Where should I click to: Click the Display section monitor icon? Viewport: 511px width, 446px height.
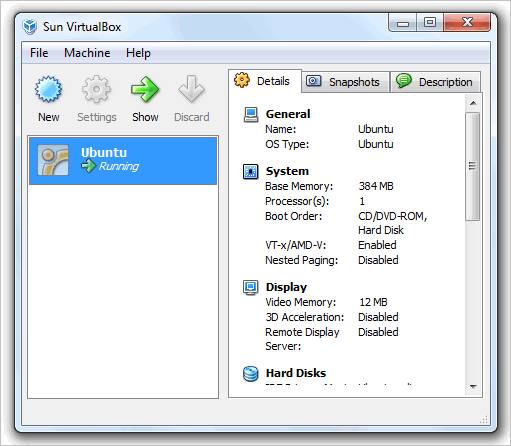(251, 288)
